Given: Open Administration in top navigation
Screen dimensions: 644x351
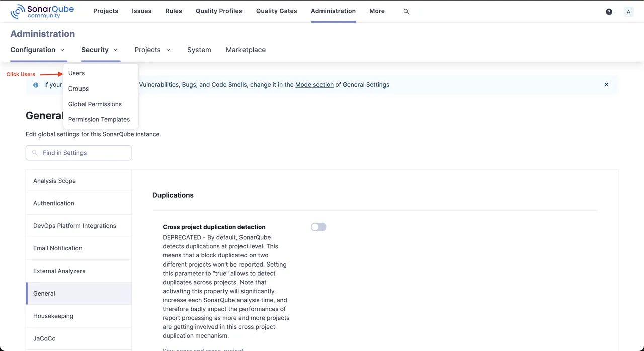Looking at the screenshot, I should pos(333,11).
